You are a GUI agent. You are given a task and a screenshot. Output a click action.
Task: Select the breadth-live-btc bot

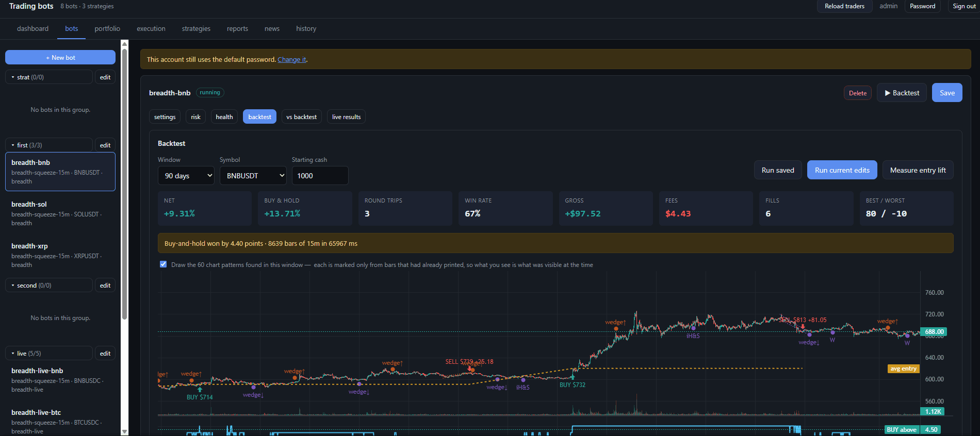pos(60,422)
